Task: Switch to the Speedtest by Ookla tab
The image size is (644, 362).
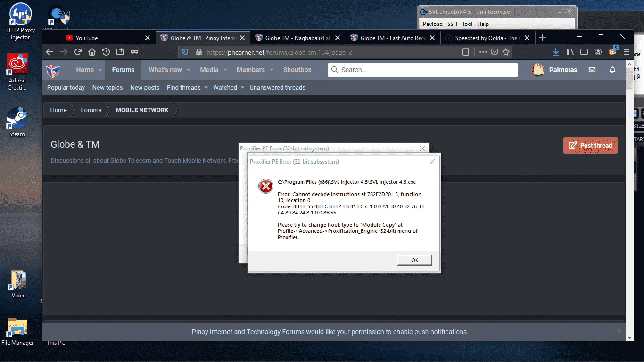Action: click(487, 38)
